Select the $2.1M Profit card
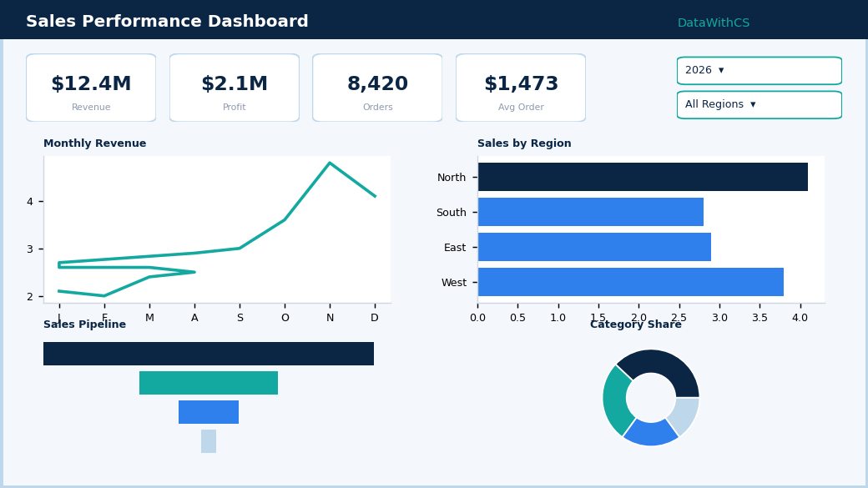 pyautogui.click(x=235, y=88)
